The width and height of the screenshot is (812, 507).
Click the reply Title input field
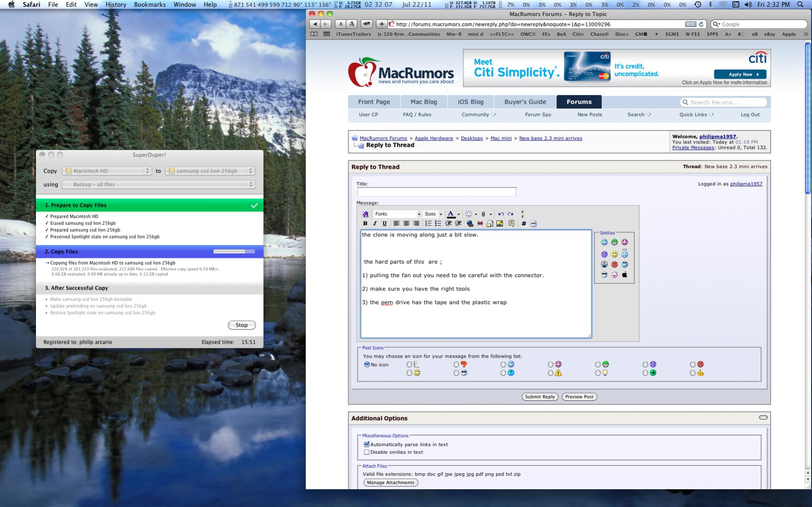(436, 192)
